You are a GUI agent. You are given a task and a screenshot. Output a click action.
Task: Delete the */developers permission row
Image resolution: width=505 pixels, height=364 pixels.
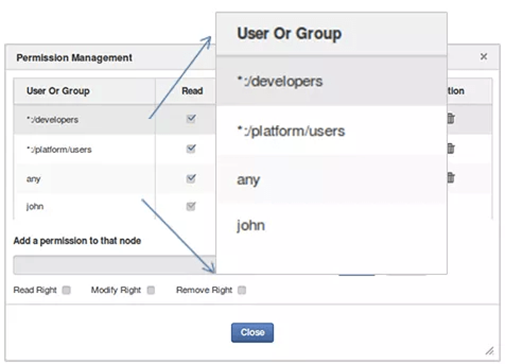[450, 118]
